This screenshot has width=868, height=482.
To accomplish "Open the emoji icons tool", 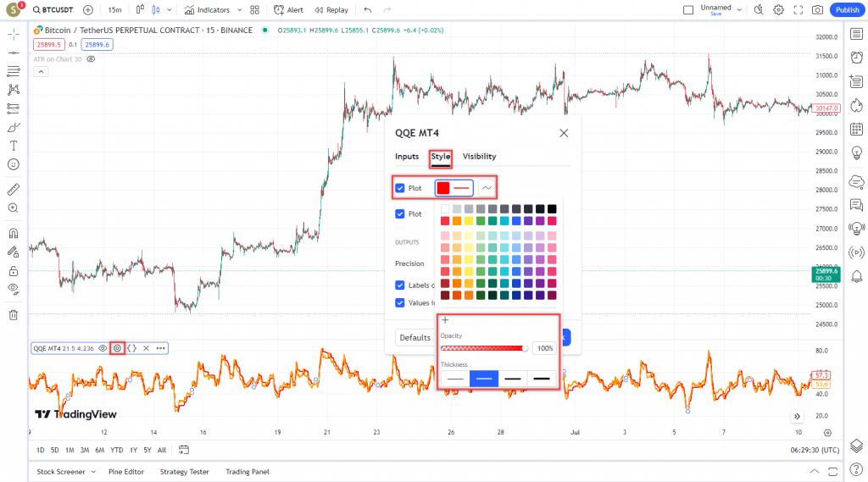I will tap(14, 164).
